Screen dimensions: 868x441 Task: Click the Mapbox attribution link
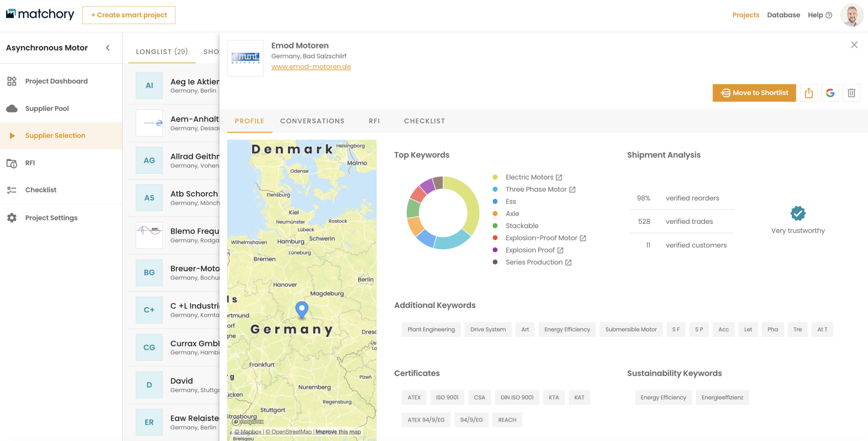coord(248,432)
